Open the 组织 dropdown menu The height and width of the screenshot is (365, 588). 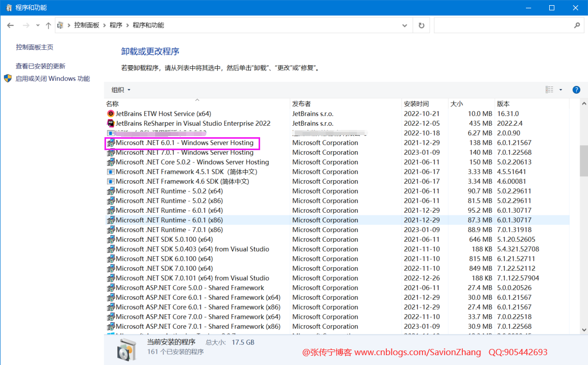tap(121, 90)
